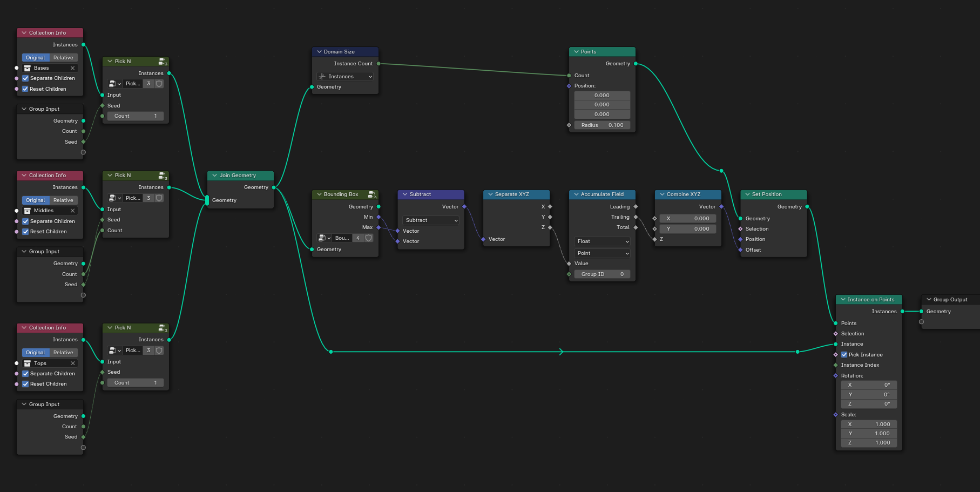Click Count 1 field on Pick N wired to Tops
Viewport: 980px width, 492px height.
coord(136,383)
